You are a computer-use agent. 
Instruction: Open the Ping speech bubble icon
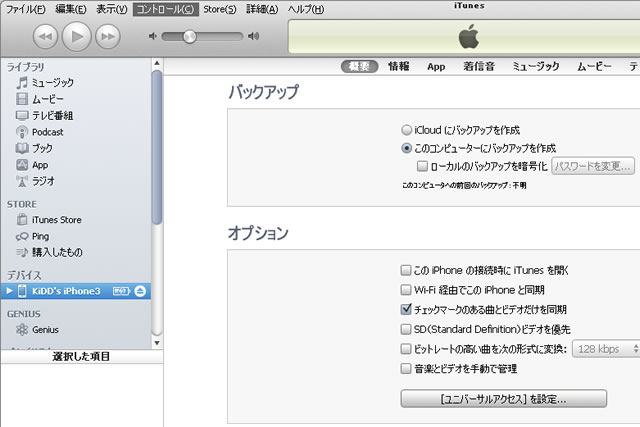22,236
